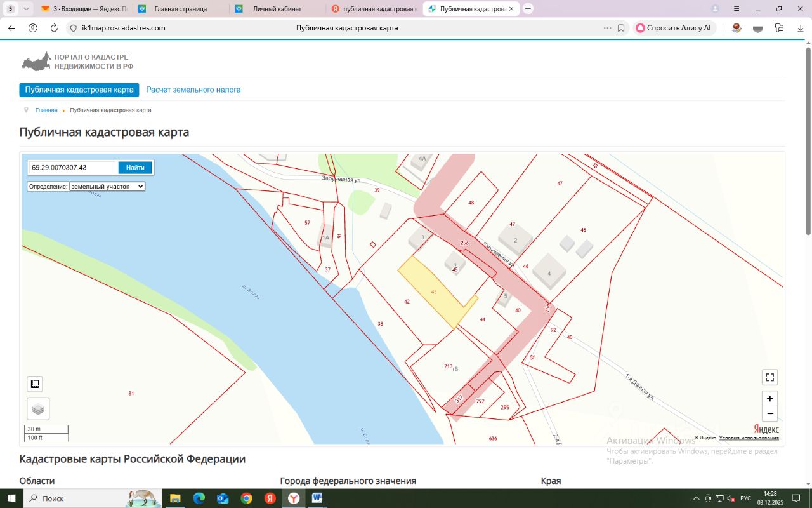
Task: Reload the page with refresh icon
Action: [x=54, y=28]
